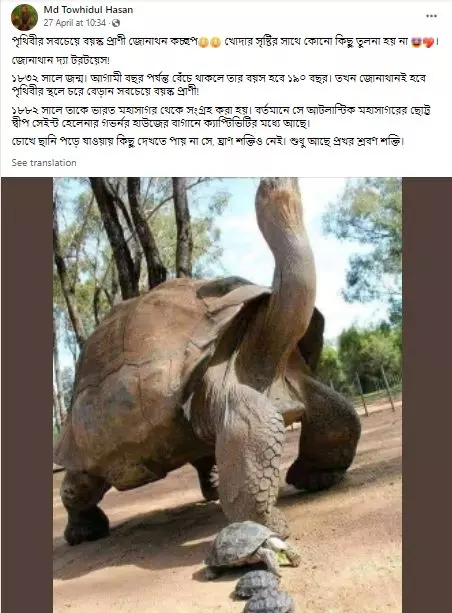Click the line "জোনাথান দ্যা টরটয়েস!"
This screenshot has width=452, height=613.
coord(61,61)
